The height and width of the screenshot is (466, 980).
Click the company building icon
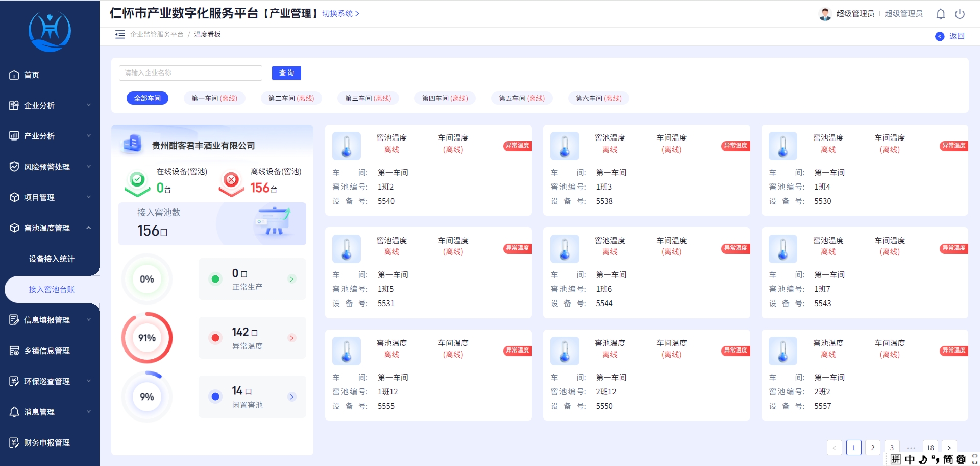pos(132,144)
